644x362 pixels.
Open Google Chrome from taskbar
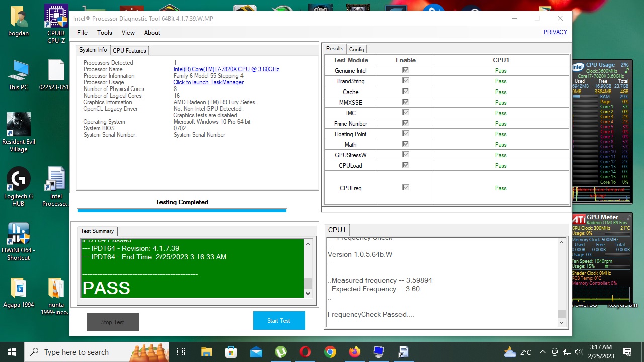[x=330, y=352]
